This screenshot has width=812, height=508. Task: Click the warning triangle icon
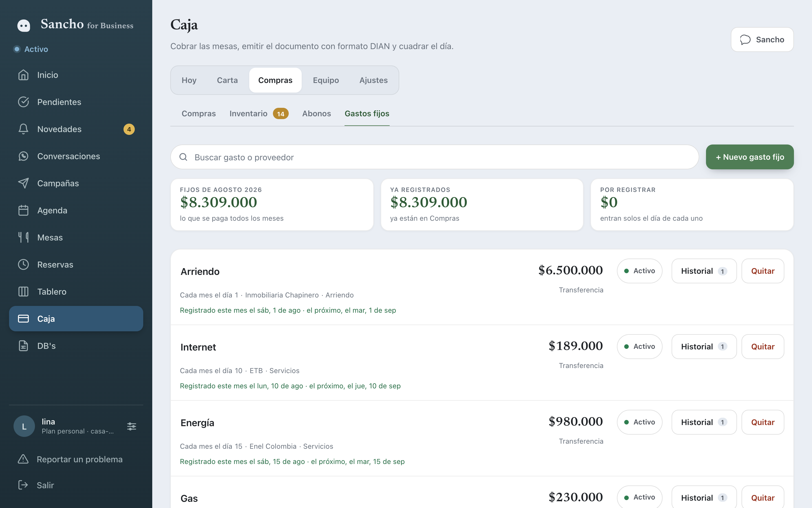pos(23,459)
